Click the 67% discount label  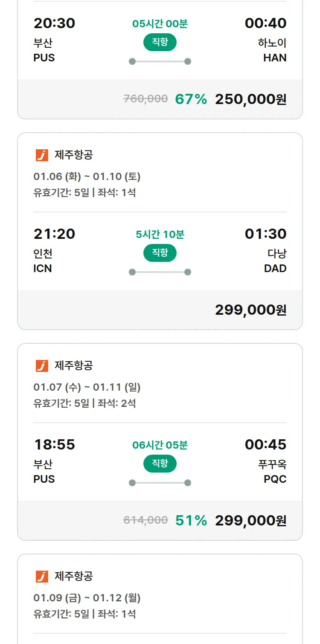click(x=191, y=99)
